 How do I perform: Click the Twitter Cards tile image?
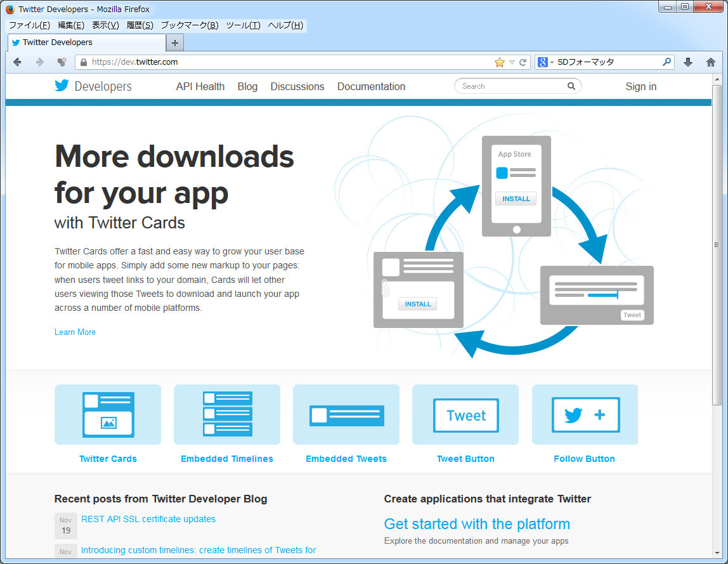pyautogui.click(x=108, y=414)
